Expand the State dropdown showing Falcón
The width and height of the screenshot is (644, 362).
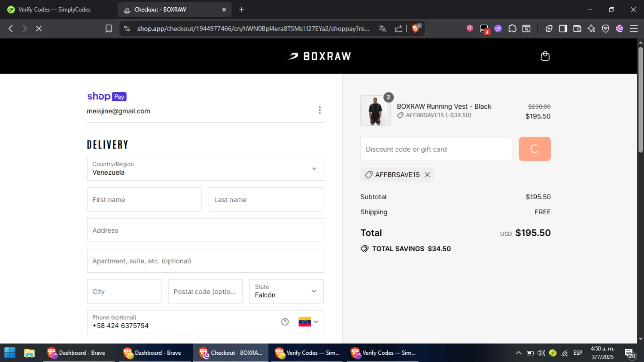286,292
